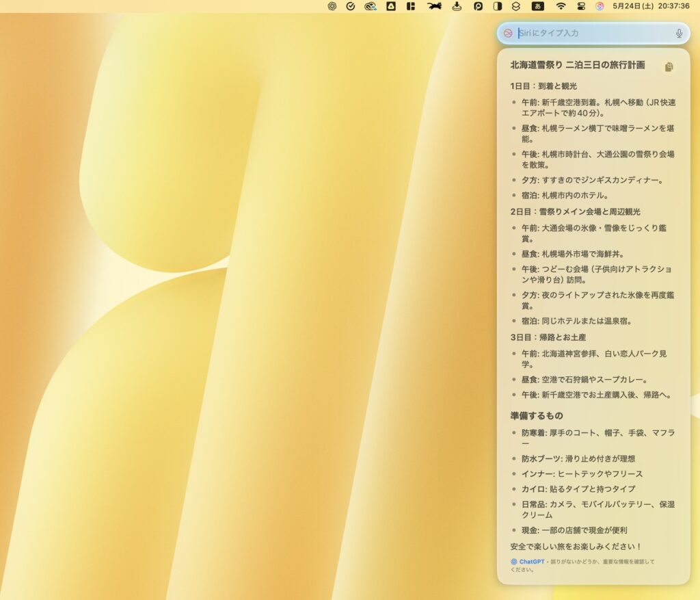The image size is (700, 600).
Task: Open the Wi-Fi status menu
Action: tap(561, 6)
